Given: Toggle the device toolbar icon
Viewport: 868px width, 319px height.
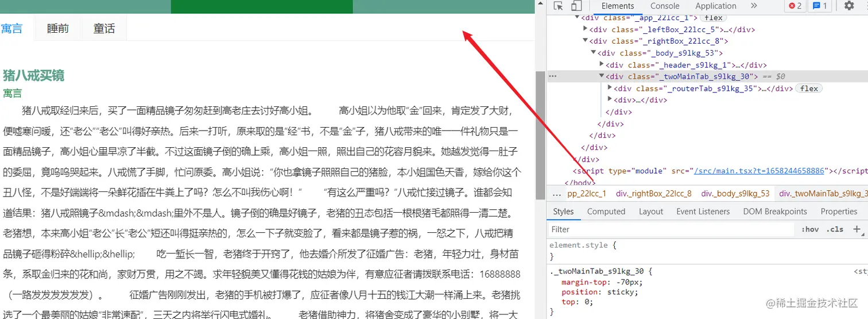Looking at the screenshot, I should (576, 6).
